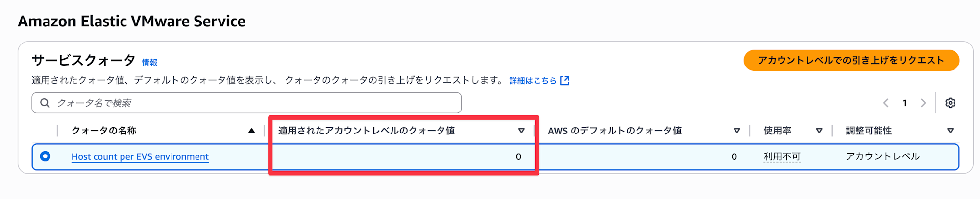This screenshot has width=980, height=199.
Task: Select the Host count per EVS environment radio
Action: point(45,156)
